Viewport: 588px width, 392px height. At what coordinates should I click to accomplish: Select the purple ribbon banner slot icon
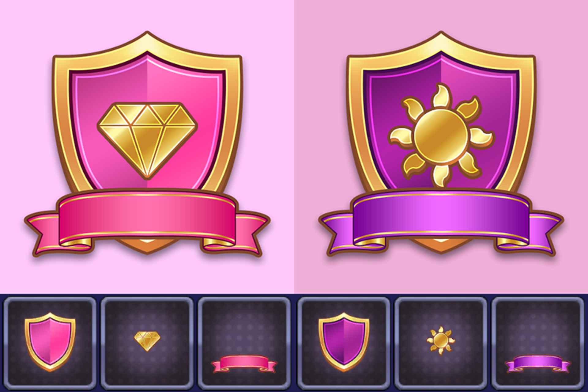click(537, 363)
